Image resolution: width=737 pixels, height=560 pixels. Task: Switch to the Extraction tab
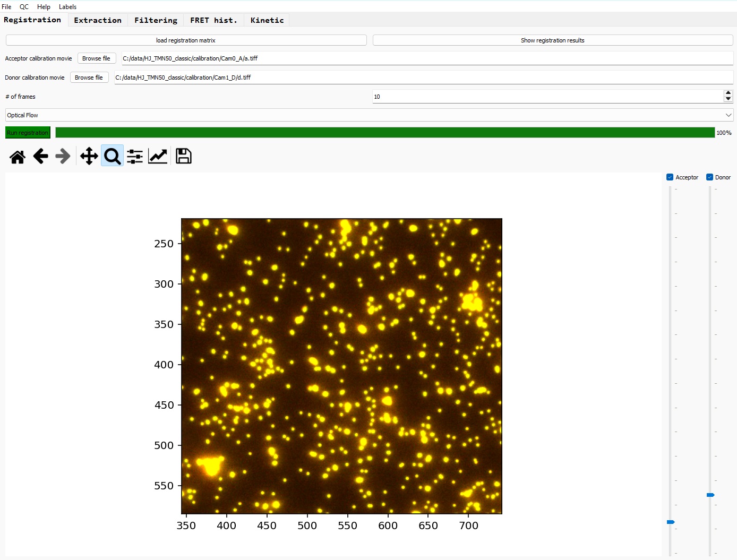click(x=98, y=20)
